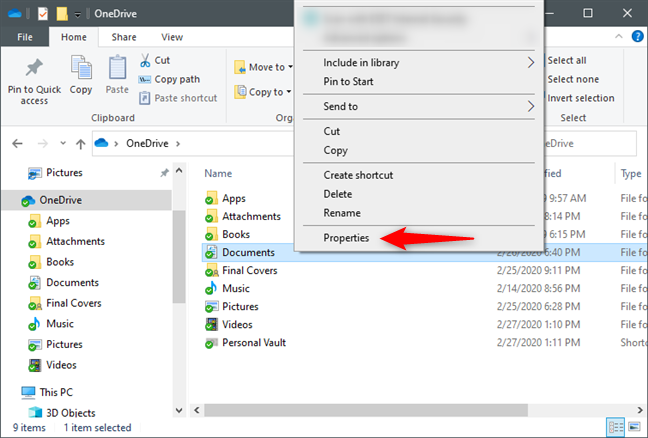Click the Copy to folder icon
Image resolution: width=648 pixels, height=438 pixels.
pyautogui.click(x=240, y=92)
